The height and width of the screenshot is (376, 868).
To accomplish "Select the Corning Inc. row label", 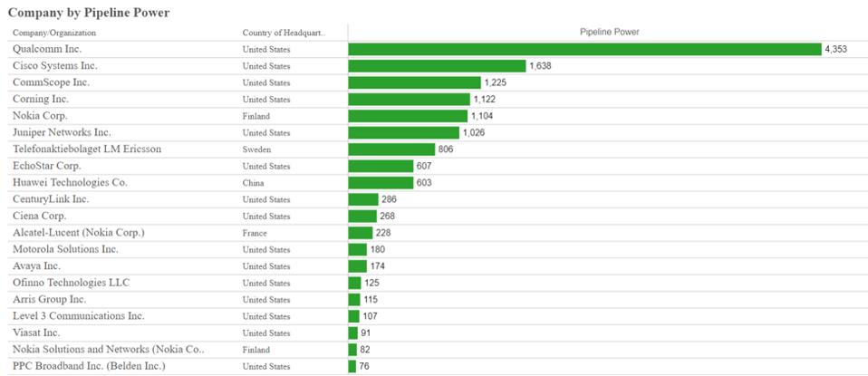I will (x=41, y=99).
